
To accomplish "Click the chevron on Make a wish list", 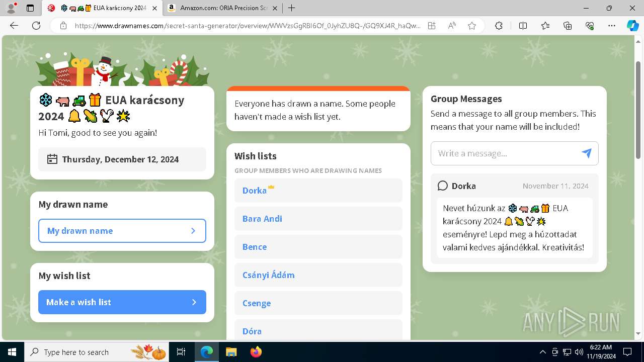I will coord(194,302).
